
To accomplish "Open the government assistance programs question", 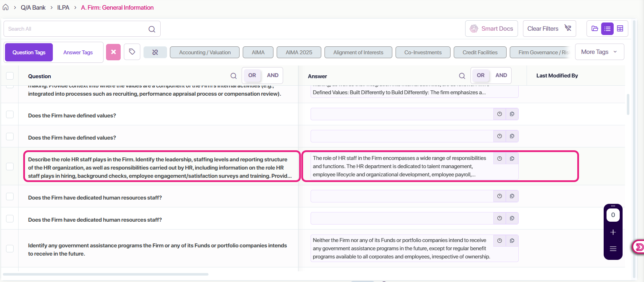I will [157, 250].
